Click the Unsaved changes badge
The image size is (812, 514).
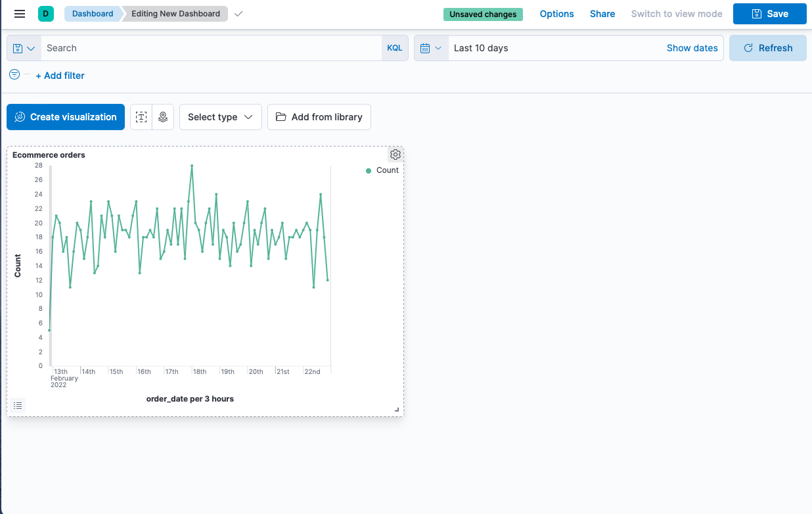pyautogui.click(x=483, y=13)
